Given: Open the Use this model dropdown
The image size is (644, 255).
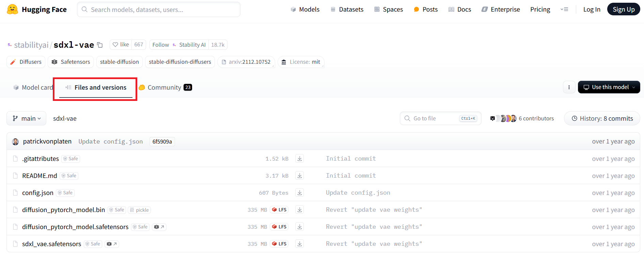Looking at the screenshot, I should click(609, 87).
